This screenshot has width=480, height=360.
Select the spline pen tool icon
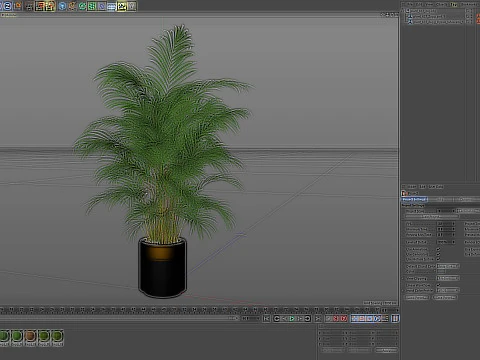point(72,6)
